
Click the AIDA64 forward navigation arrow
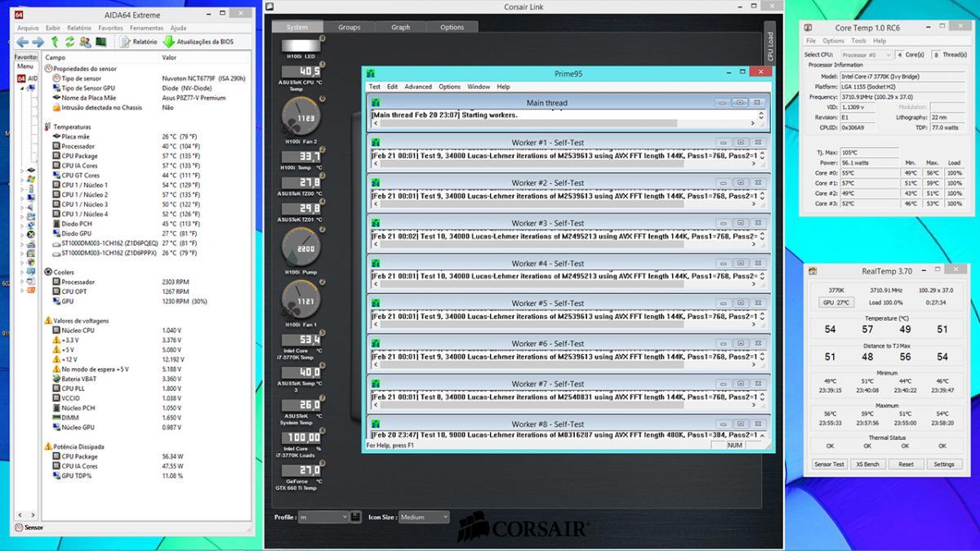point(38,42)
